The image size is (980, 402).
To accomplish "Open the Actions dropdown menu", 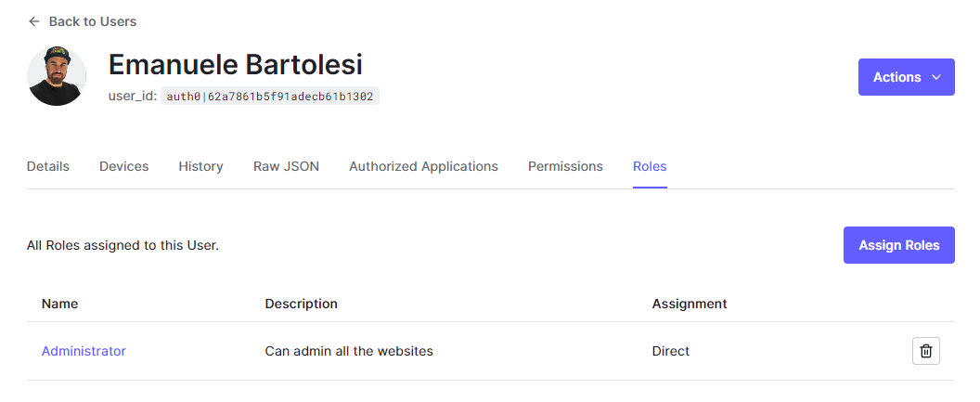I will (906, 77).
